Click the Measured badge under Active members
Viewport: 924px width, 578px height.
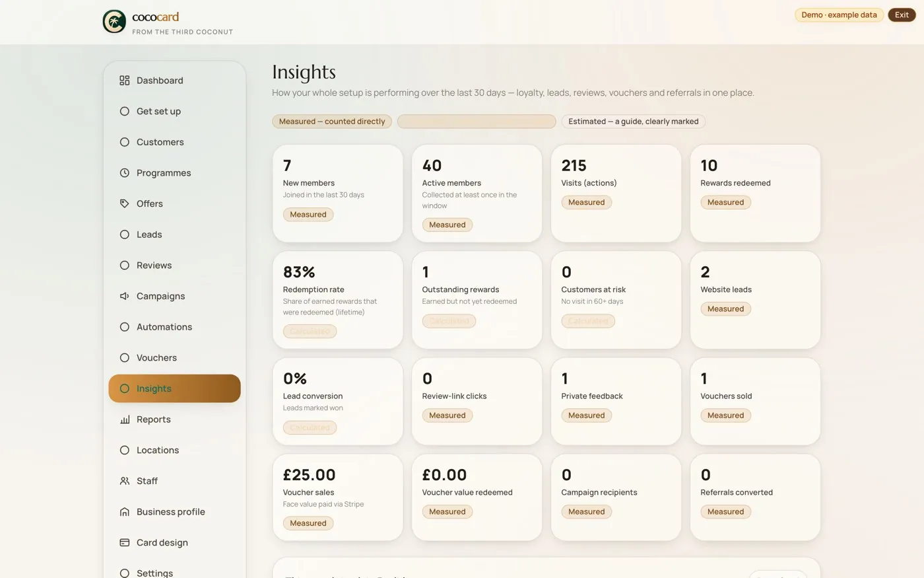click(x=447, y=225)
